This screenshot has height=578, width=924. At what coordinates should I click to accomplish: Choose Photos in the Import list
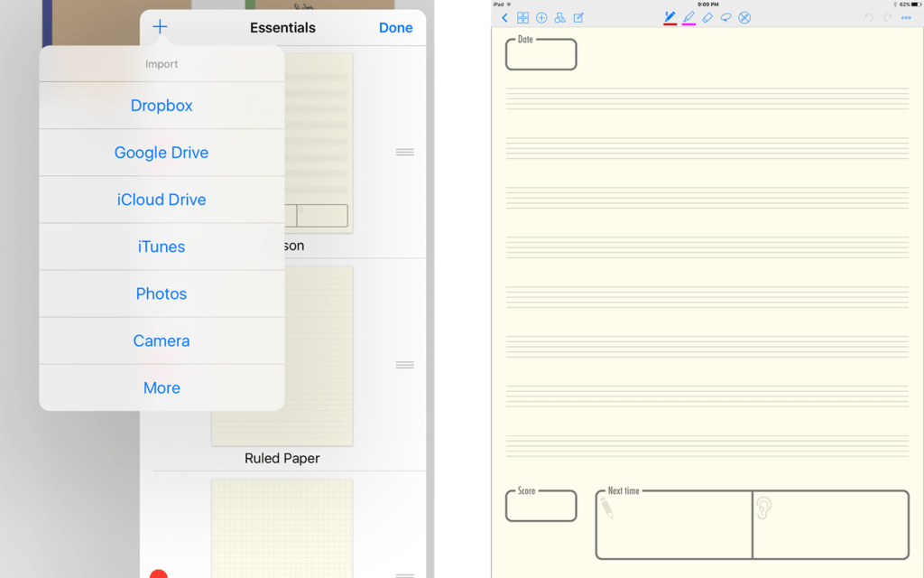pos(162,294)
